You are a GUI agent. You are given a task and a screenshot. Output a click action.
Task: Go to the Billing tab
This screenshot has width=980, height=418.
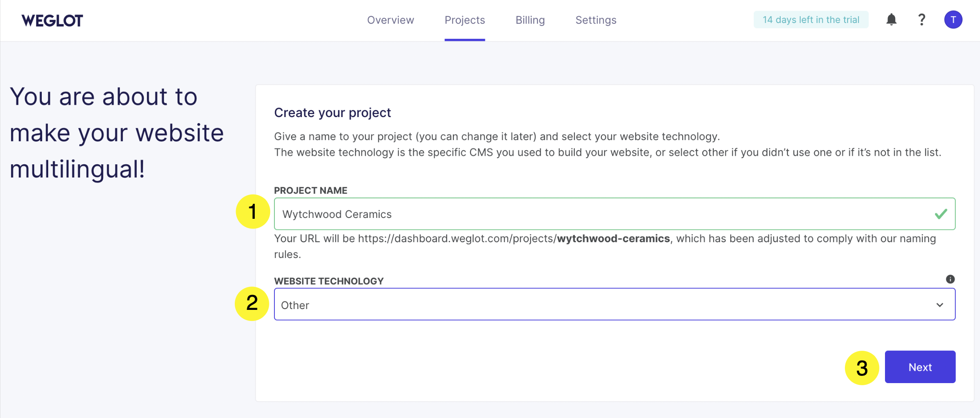pos(530,20)
